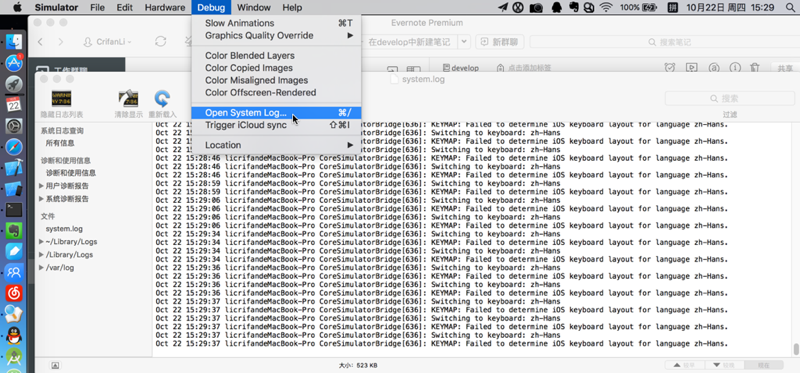Open Android Studio icon in Dock
Viewport: 800px width, 373px height.
[x=14, y=357]
